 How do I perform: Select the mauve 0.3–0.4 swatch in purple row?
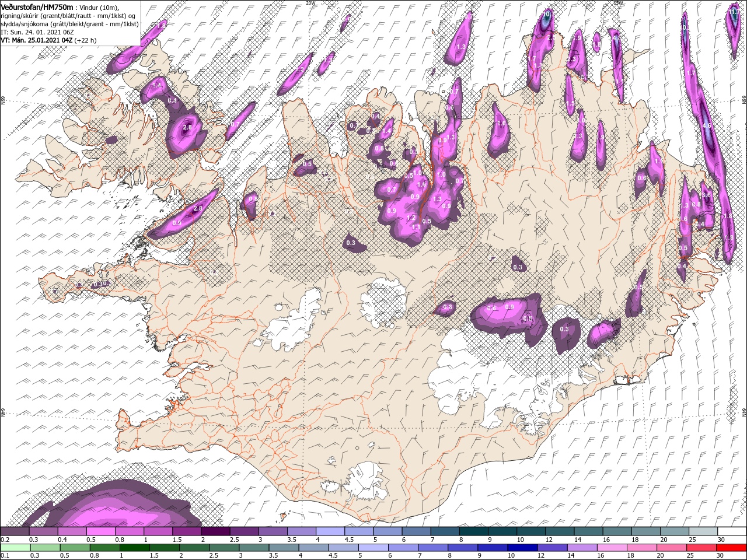pyautogui.click(x=44, y=531)
